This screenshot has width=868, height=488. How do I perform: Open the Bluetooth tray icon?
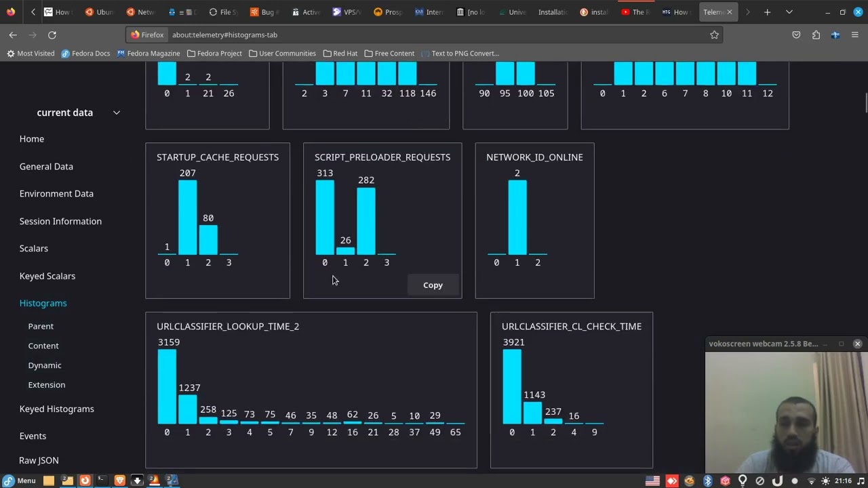point(707,481)
